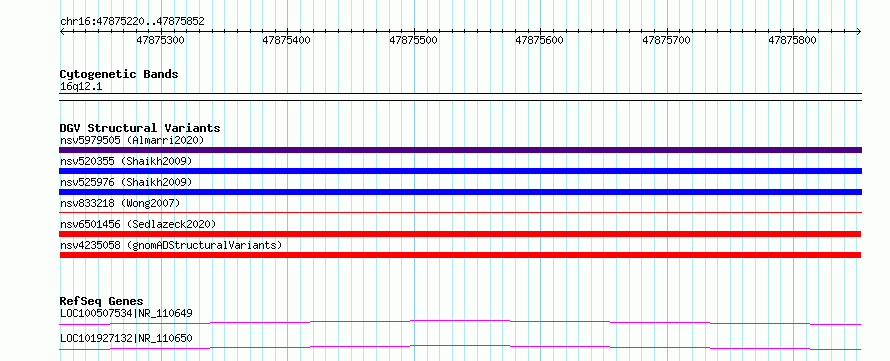Select the RefSeq Genes track heading

(x=102, y=301)
